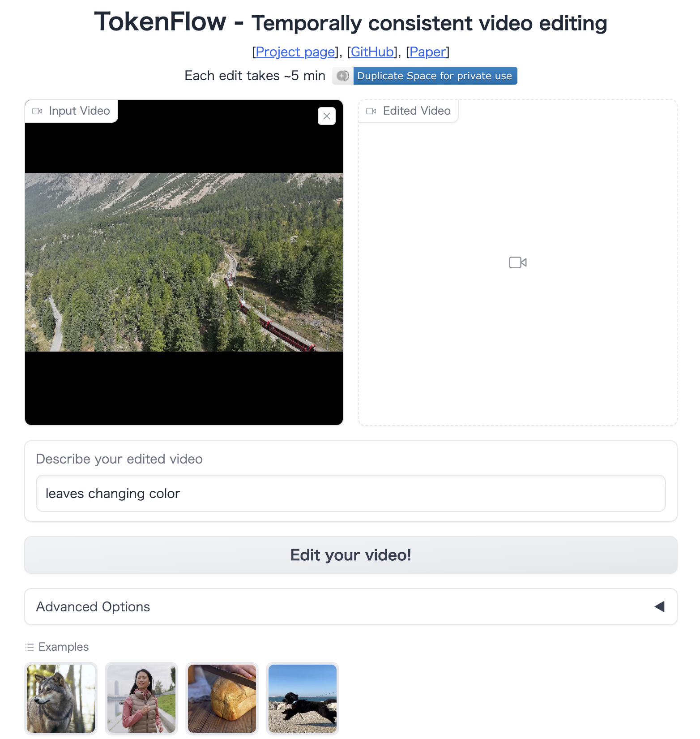Select the woman running example thumbnail
Image resolution: width=700 pixels, height=739 pixels.
[x=141, y=699]
